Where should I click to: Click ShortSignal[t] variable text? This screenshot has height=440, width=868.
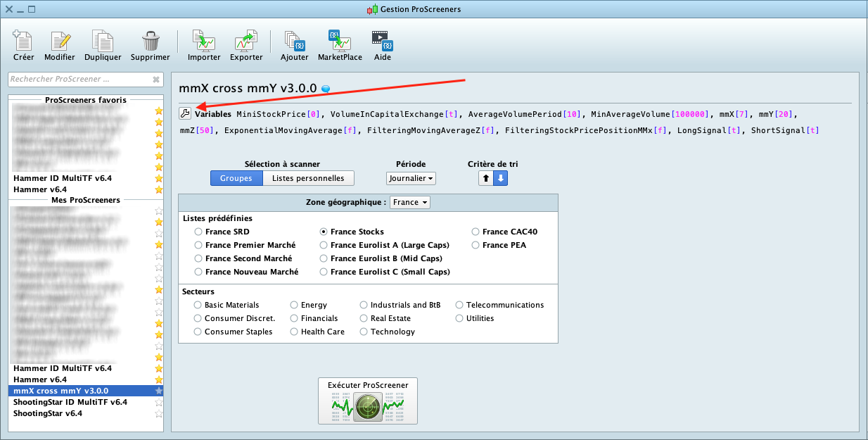(x=785, y=130)
